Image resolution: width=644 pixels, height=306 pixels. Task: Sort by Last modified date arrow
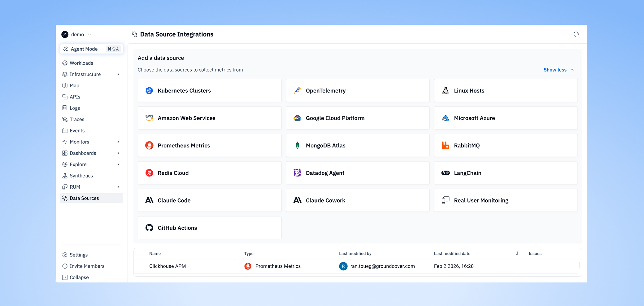(x=517, y=253)
